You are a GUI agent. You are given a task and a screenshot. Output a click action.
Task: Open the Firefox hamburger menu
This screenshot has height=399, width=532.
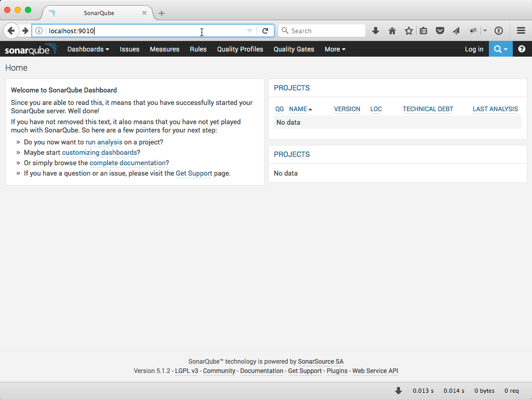point(521,31)
